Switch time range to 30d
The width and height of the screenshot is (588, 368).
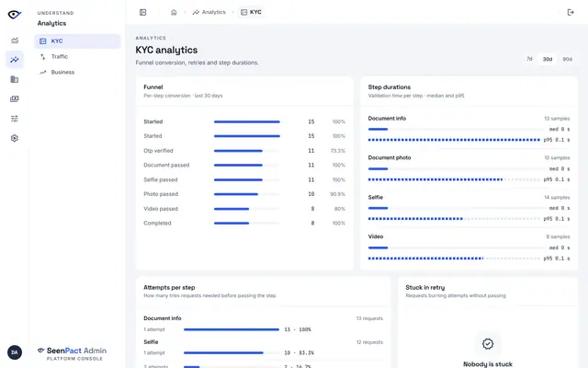click(548, 59)
